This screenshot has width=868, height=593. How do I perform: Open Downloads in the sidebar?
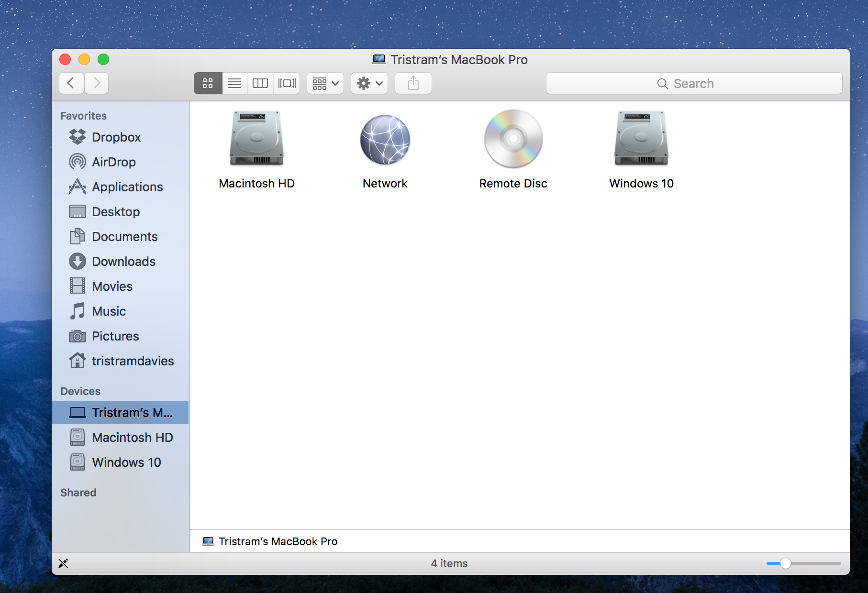(120, 262)
